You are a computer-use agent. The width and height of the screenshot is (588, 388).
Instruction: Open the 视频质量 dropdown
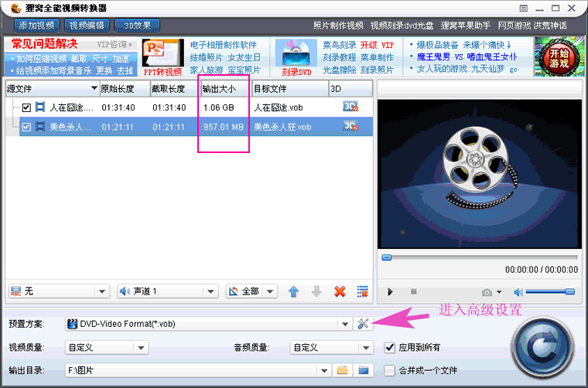coord(107,347)
